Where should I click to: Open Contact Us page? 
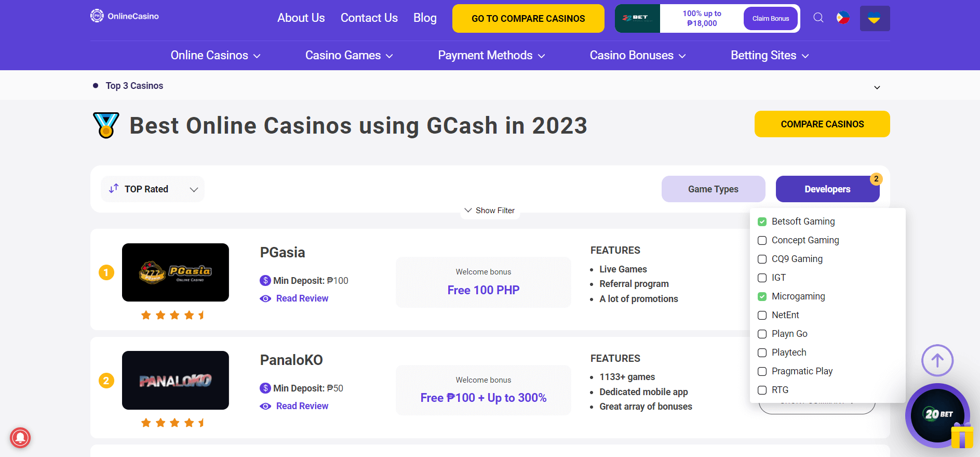[369, 18]
